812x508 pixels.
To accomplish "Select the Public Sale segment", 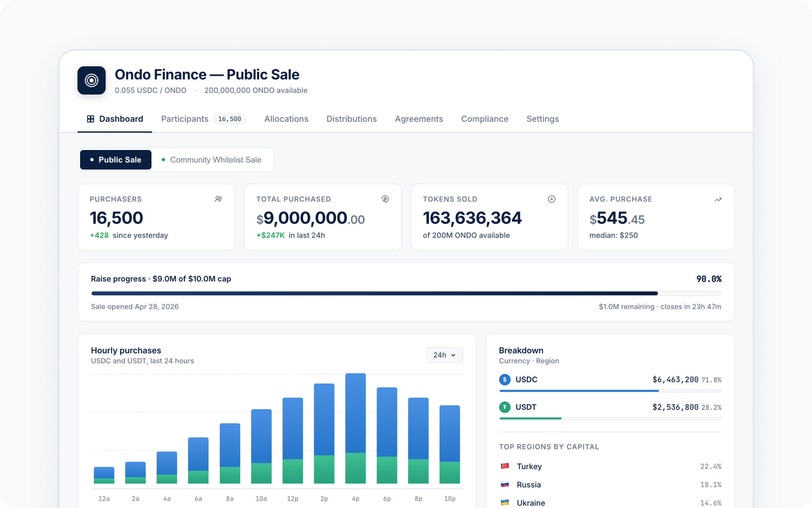I will click(116, 160).
